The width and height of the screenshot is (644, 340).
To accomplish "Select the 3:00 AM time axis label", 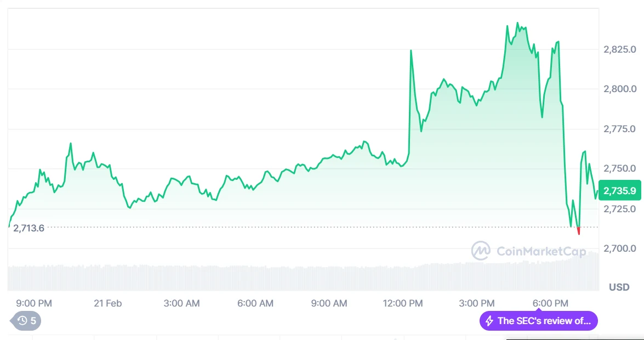I will [182, 303].
